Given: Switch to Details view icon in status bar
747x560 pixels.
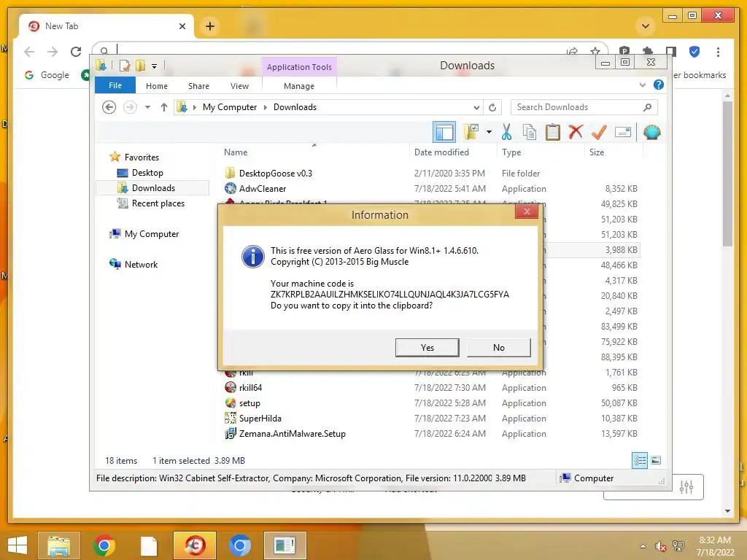Looking at the screenshot, I should coord(640,460).
